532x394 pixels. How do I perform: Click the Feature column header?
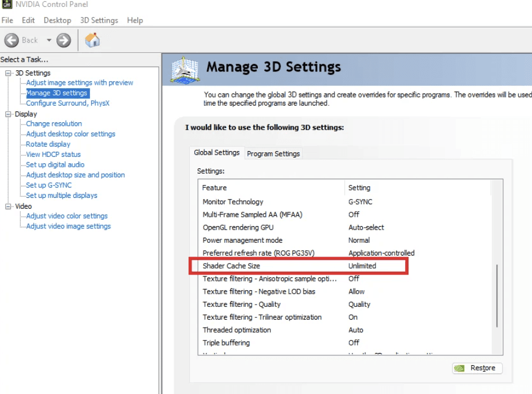pos(271,188)
